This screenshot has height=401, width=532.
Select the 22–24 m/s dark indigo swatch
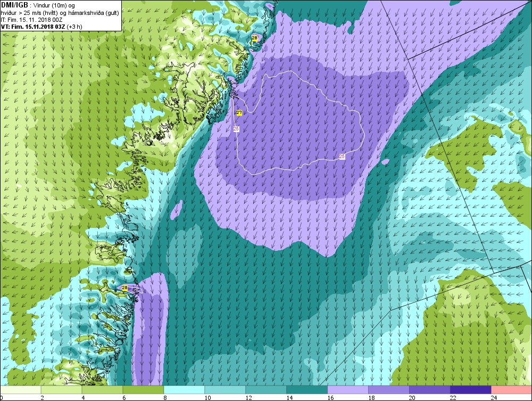pos(471,390)
